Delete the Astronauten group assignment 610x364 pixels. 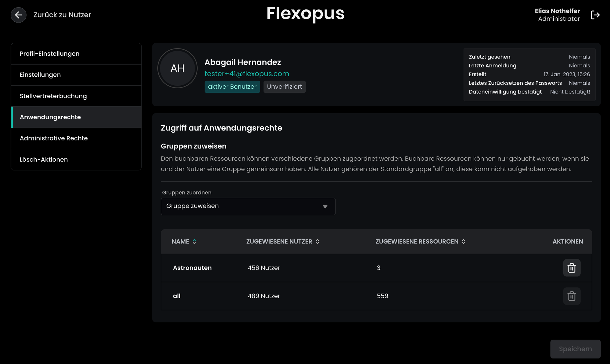572,268
